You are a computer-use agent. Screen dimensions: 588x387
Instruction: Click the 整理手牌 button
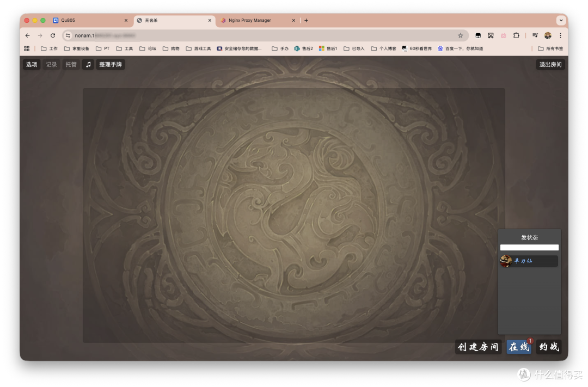click(x=111, y=64)
